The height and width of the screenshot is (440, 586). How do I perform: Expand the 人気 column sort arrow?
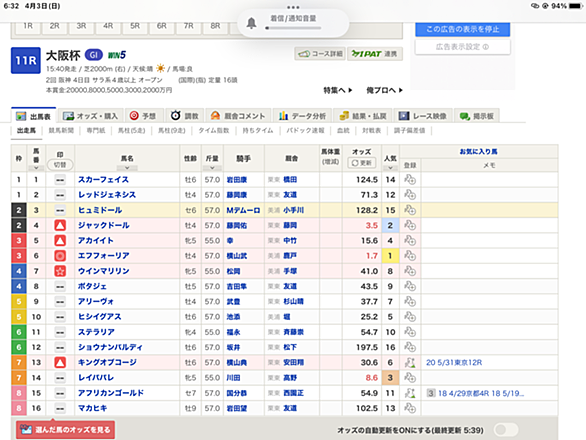coord(390,168)
